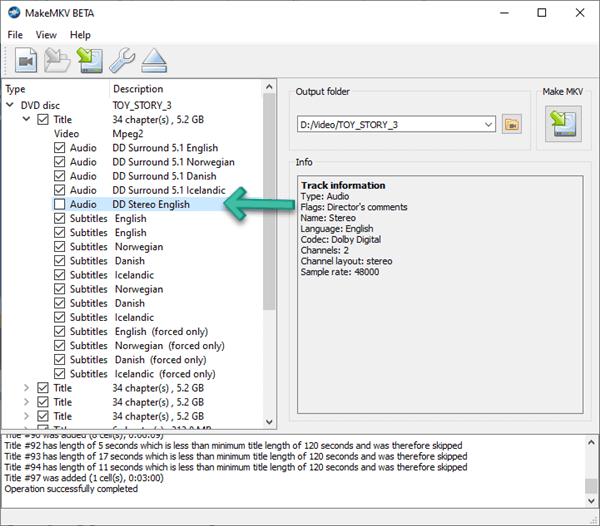Click 'Channel layout: stereo' in track info

(346, 261)
